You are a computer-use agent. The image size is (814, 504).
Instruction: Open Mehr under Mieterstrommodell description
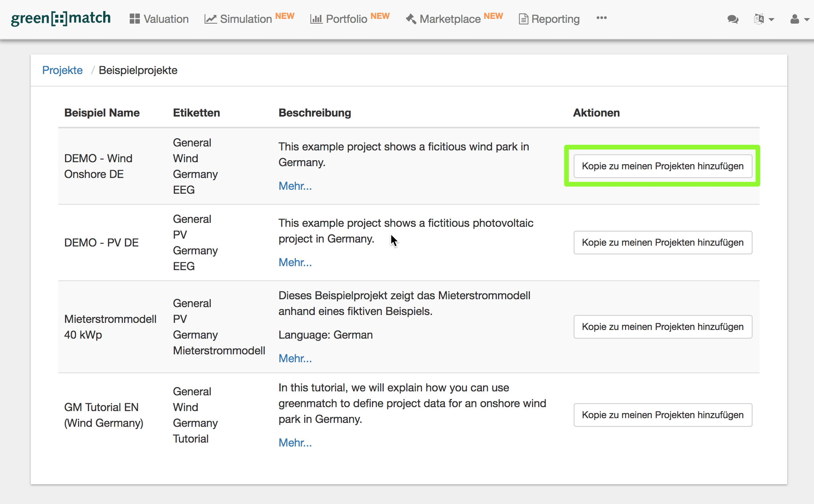tap(295, 358)
